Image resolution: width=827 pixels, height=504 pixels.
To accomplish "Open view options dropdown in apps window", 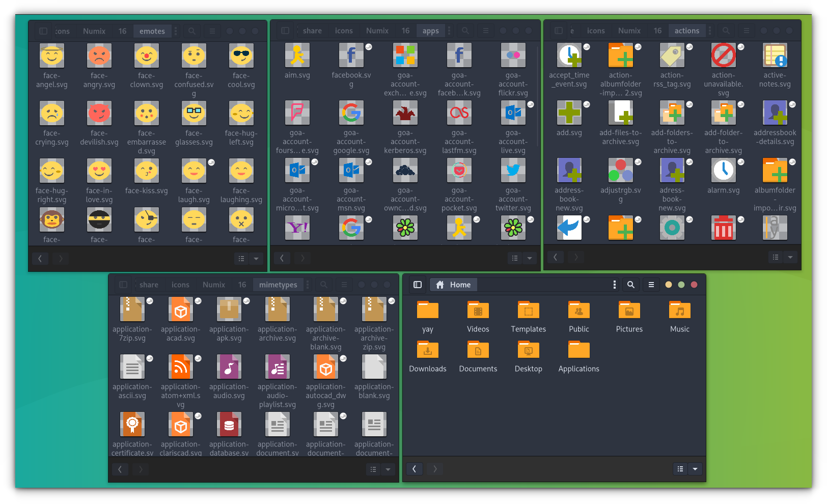I will pos(530,258).
